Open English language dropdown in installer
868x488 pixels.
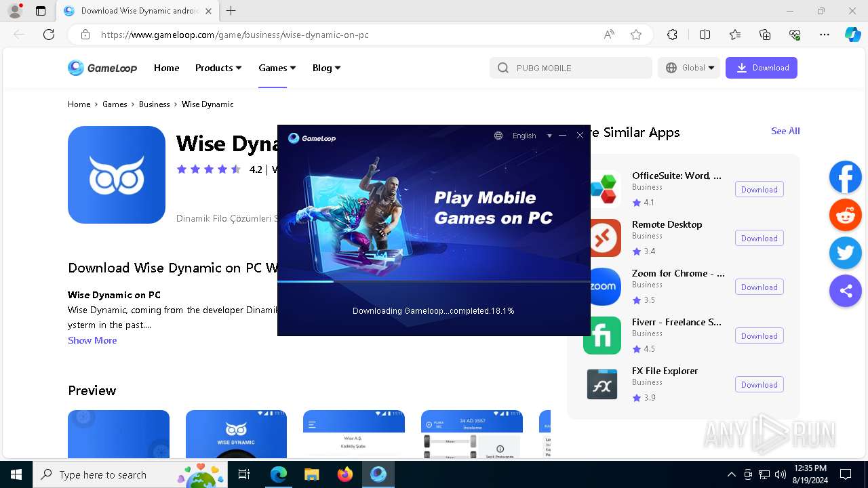(x=532, y=136)
